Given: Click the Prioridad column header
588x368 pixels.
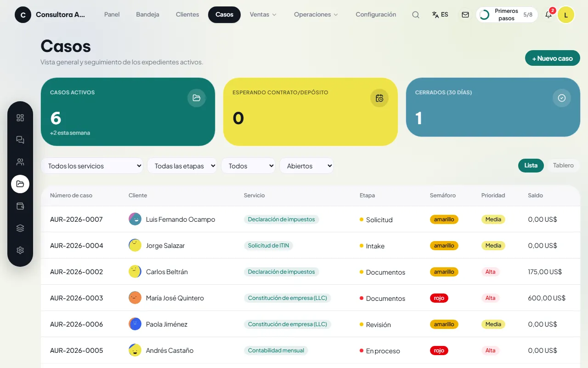Looking at the screenshot, I should pos(493,195).
